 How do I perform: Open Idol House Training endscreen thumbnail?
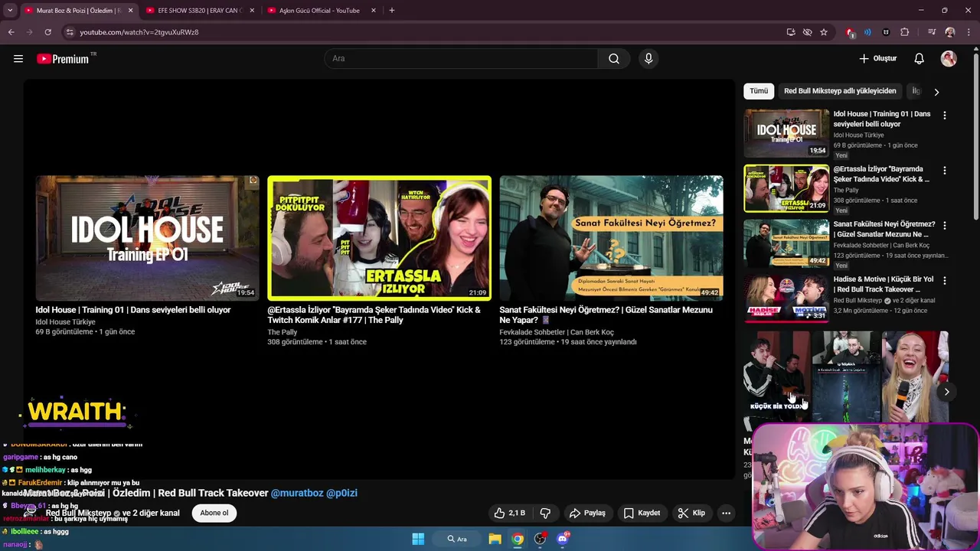click(147, 238)
